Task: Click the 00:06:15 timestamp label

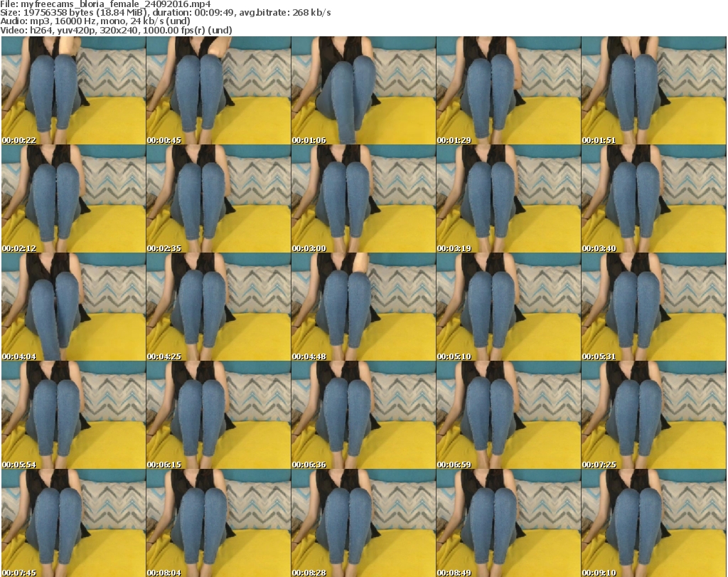Action: (x=164, y=465)
